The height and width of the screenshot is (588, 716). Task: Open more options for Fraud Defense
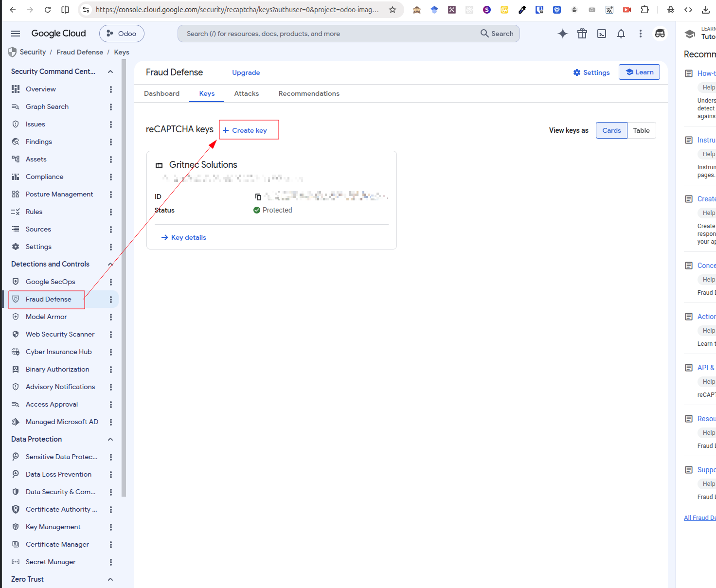111,300
